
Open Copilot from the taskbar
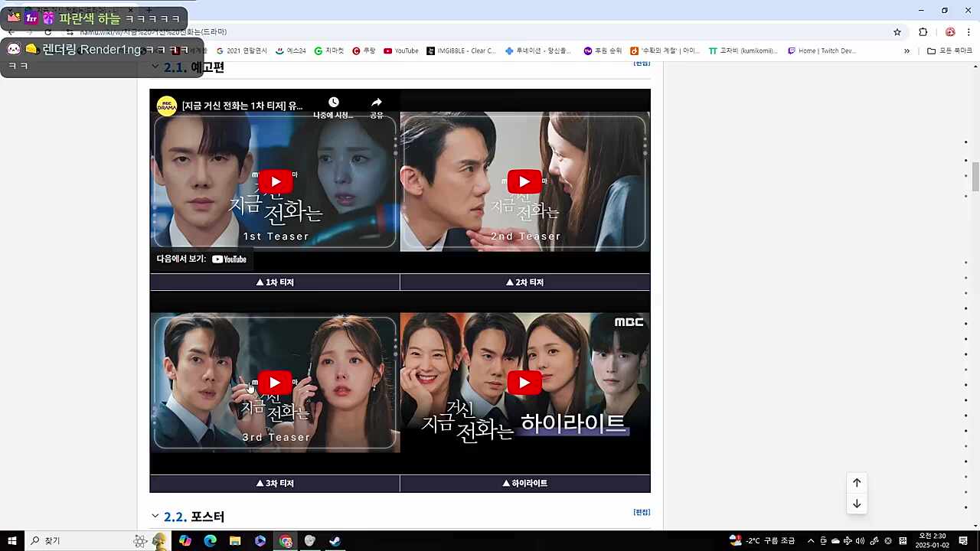pyautogui.click(x=185, y=541)
